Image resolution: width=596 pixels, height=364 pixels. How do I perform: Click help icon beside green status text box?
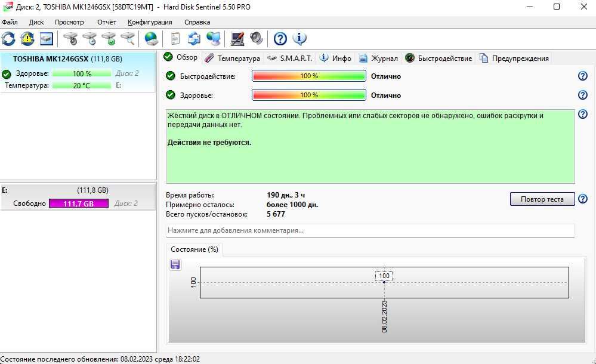pyautogui.click(x=583, y=114)
